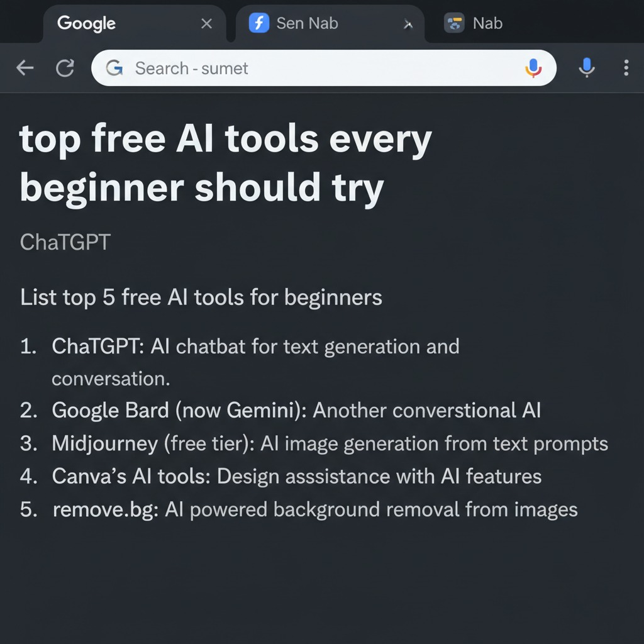Click the blue favicon on Sen Nab tab
Screen dimensions: 644x644
[259, 23]
